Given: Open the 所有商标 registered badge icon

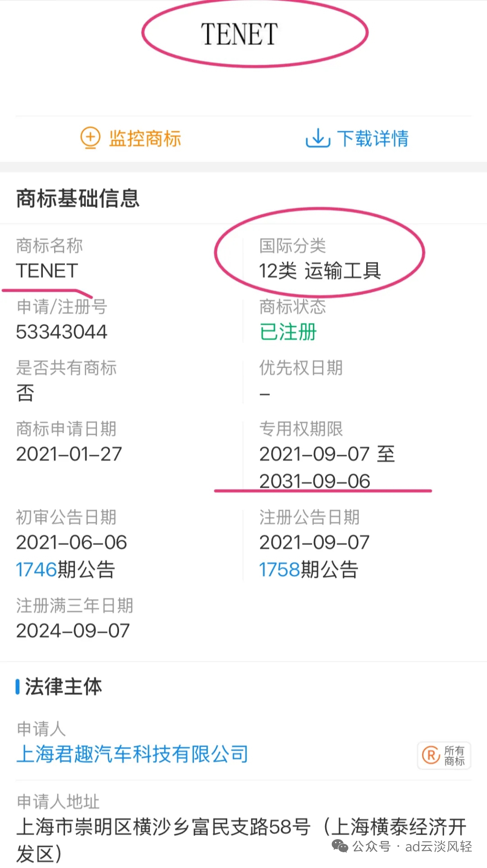Looking at the screenshot, I should (x=445, y=755).
